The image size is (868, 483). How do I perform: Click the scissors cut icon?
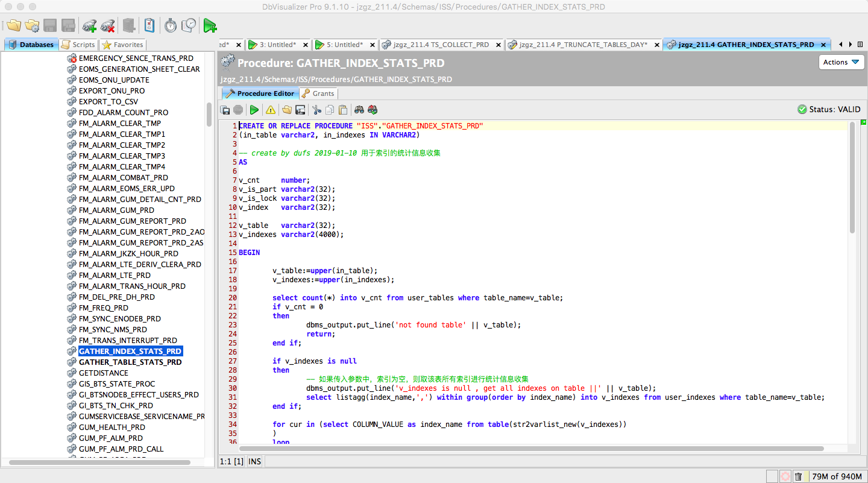click(x=316, y=110)
